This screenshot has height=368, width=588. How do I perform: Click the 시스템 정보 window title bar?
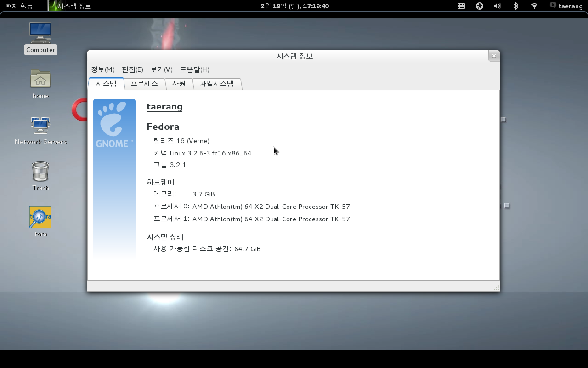pyautogui.click(x=294, y=56)
